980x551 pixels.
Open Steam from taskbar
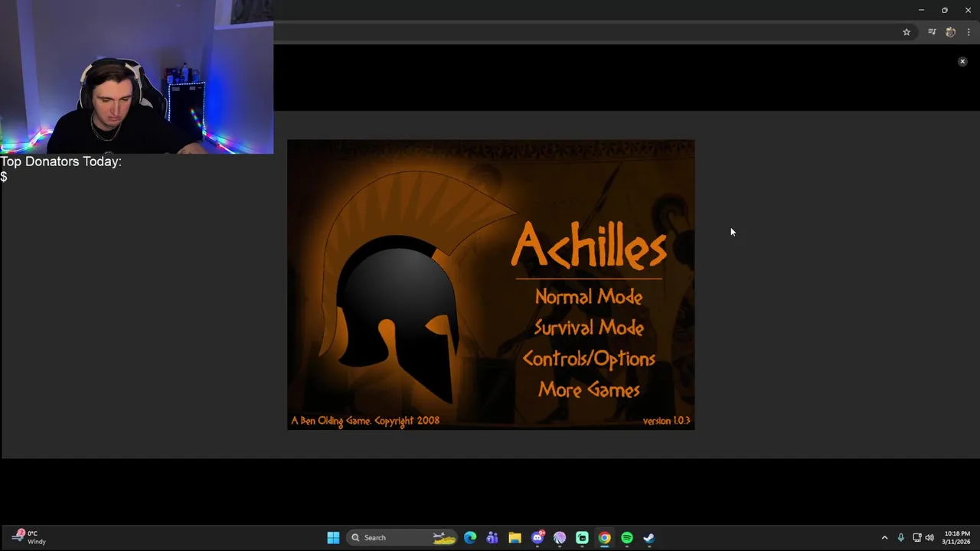[x=649, y=538]
